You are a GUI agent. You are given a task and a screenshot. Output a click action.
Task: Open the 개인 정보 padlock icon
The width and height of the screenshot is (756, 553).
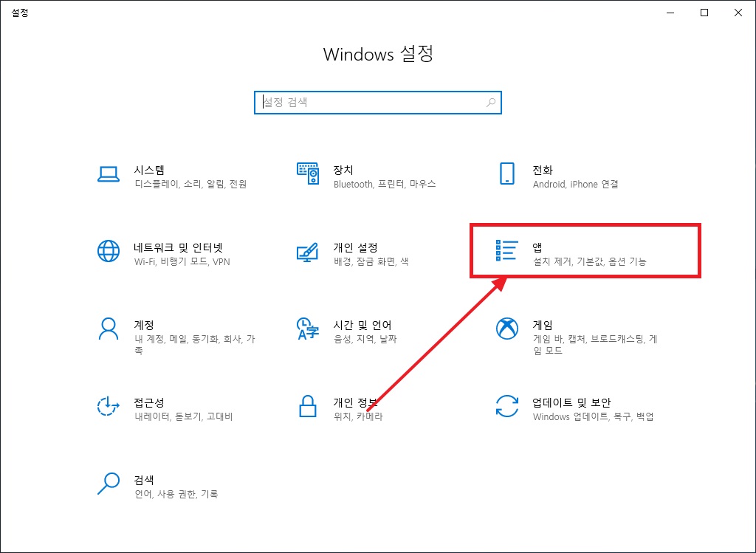point(308,406)
